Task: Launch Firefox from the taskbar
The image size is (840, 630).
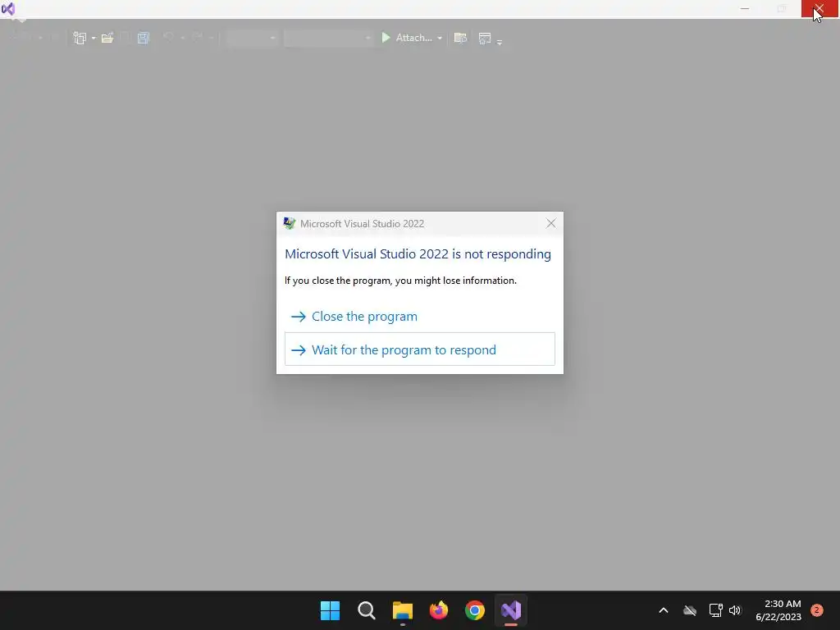Action: [439, 610]
